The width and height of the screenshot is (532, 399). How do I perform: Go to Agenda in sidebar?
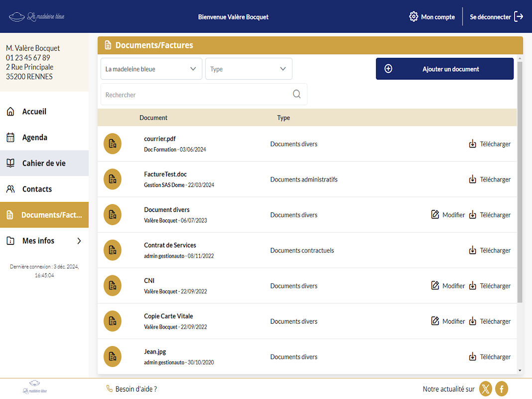pyautogui.click(x=34, y=138)
